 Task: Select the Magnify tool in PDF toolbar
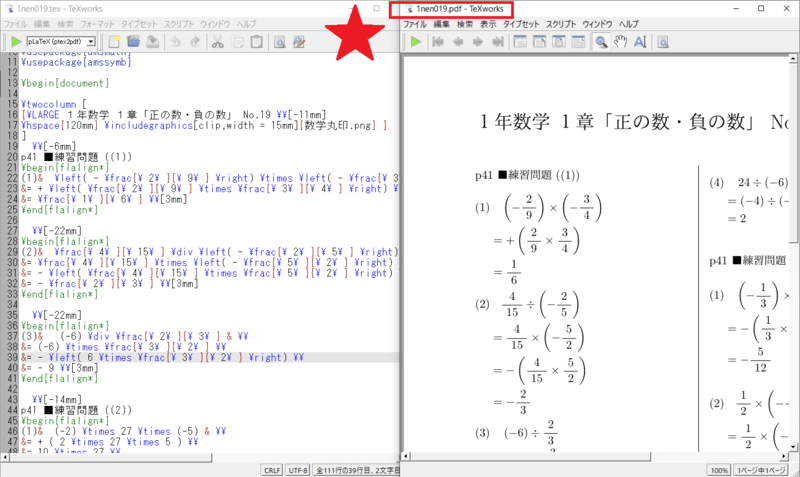(601, 42)
